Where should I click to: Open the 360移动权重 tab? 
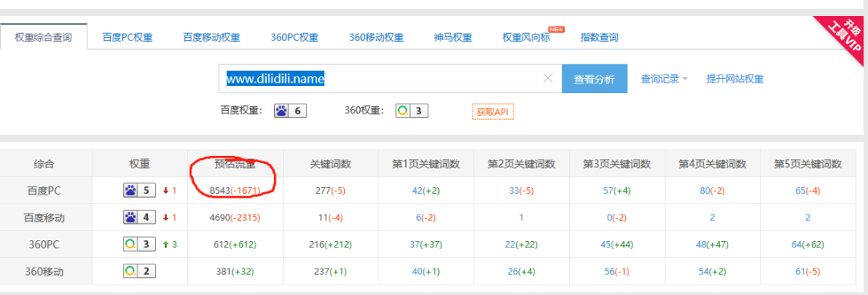pos(376,38)
